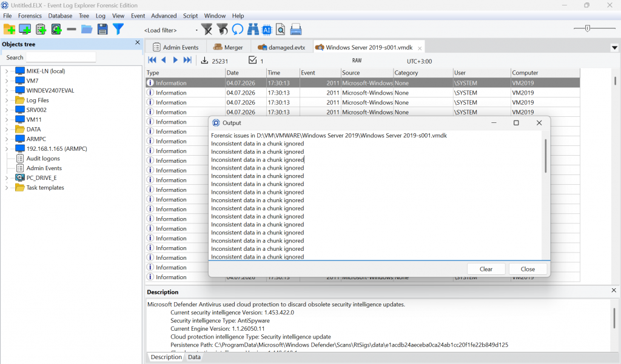Sort events by the Source column header
The width and height of the screenshot is (621, 364).
367,73
